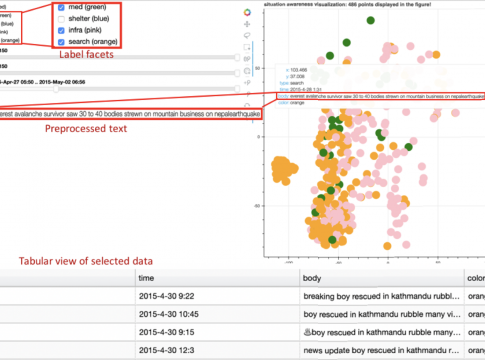Enable the shelter (blue) checkbox
This screenshot has width=485, height=360.
tap(61, 19)
